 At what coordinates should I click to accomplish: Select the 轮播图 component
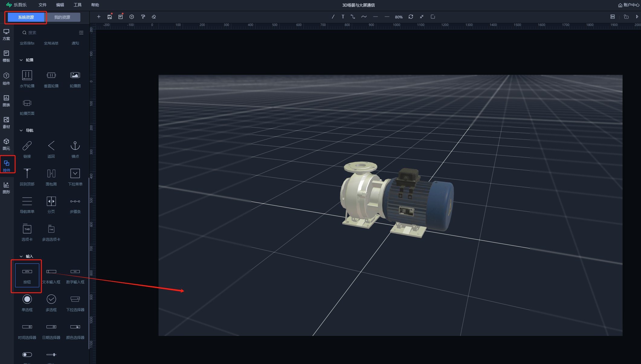click(x=75, y=79)
